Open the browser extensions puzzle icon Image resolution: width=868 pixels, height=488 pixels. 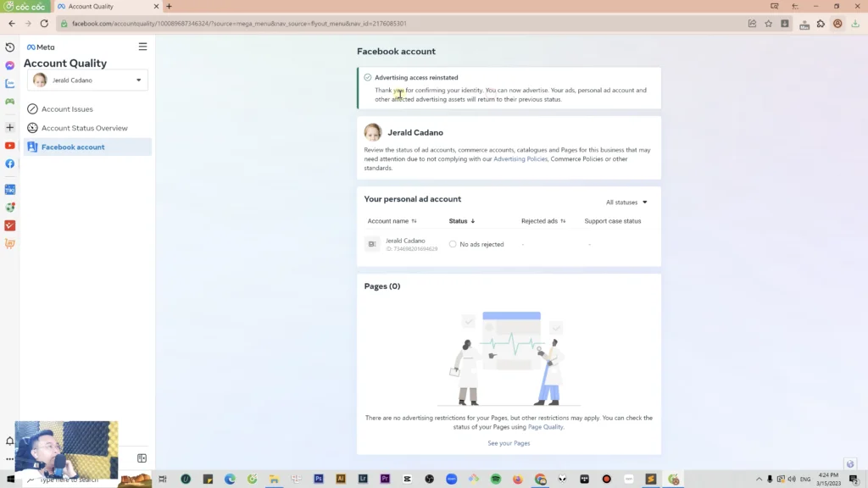[821, 24]
